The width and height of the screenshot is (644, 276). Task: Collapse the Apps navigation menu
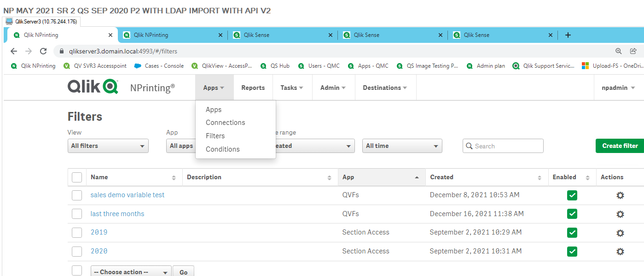(x=215, y=88)
